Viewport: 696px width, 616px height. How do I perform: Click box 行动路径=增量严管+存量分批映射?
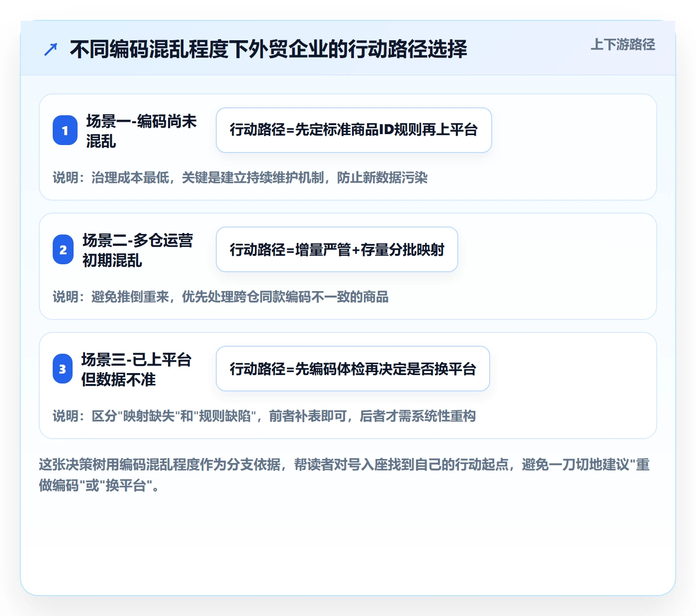click(337, 249)
